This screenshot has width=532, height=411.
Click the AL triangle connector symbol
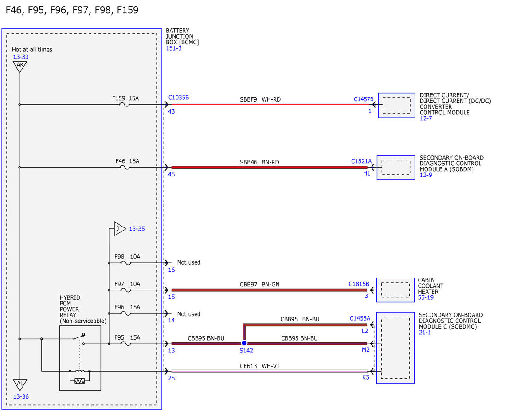click(x=20, y=384)
